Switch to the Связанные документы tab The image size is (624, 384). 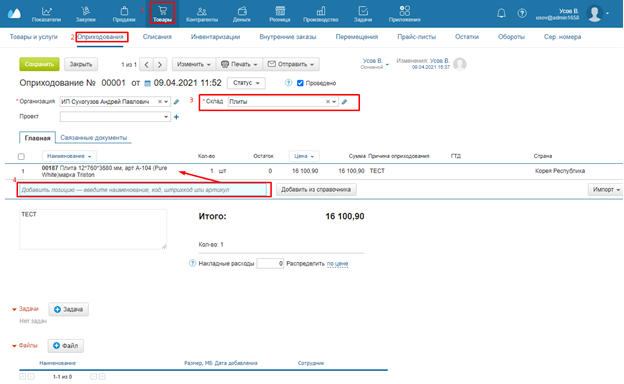pyautogui.click(x=94, y=138)
